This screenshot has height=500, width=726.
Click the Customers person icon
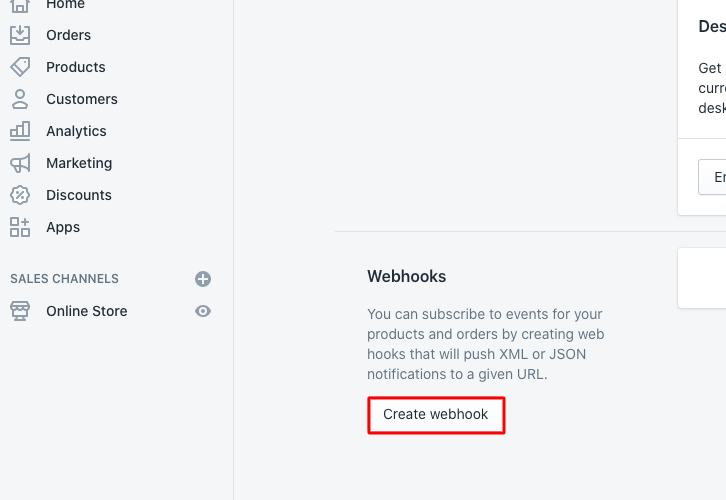point(20,99)
